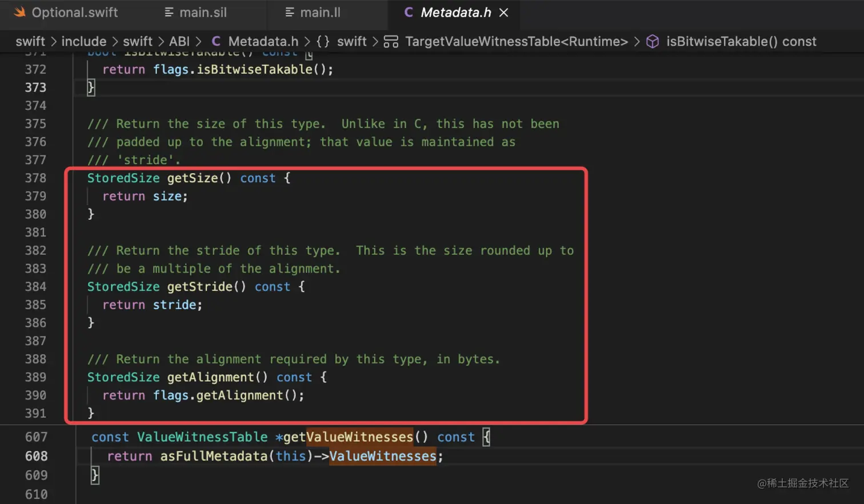Screen dimensions: 864x504
Task: Click 'size' variable on line 379
Action: [x=167, y=196]
